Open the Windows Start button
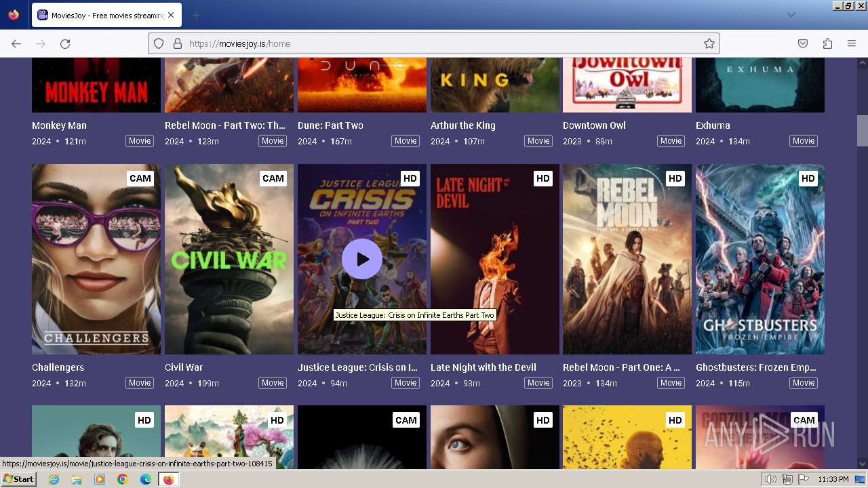 click(x=19, y=479)
